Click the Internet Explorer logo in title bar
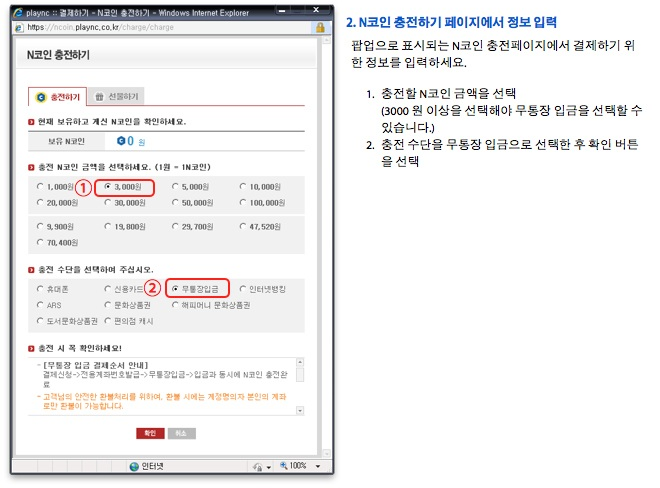 pyautogui.click(x=18, y=13)
